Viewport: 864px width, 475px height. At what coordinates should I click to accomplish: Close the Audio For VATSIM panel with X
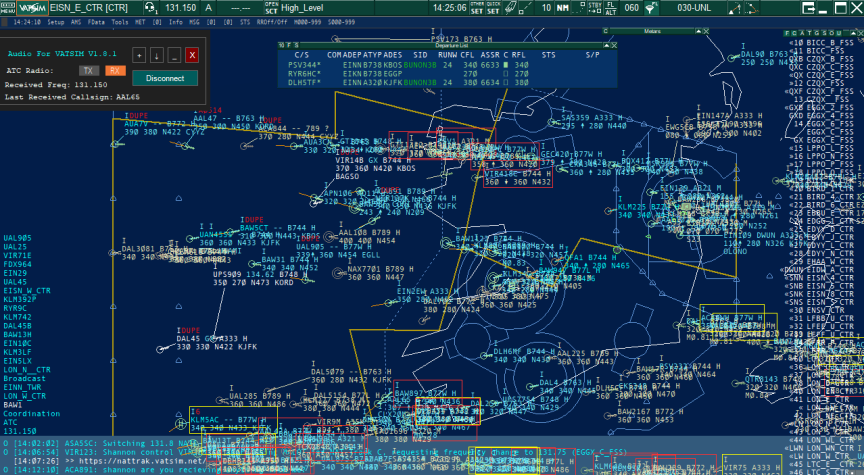[192, 55]
